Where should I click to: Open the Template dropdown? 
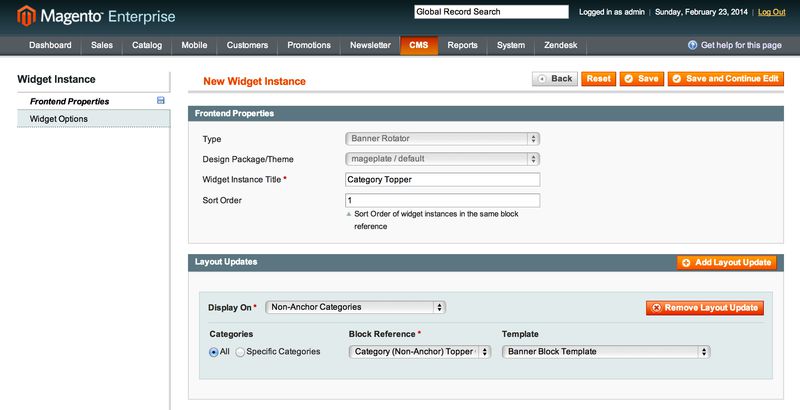click(605, 352)
